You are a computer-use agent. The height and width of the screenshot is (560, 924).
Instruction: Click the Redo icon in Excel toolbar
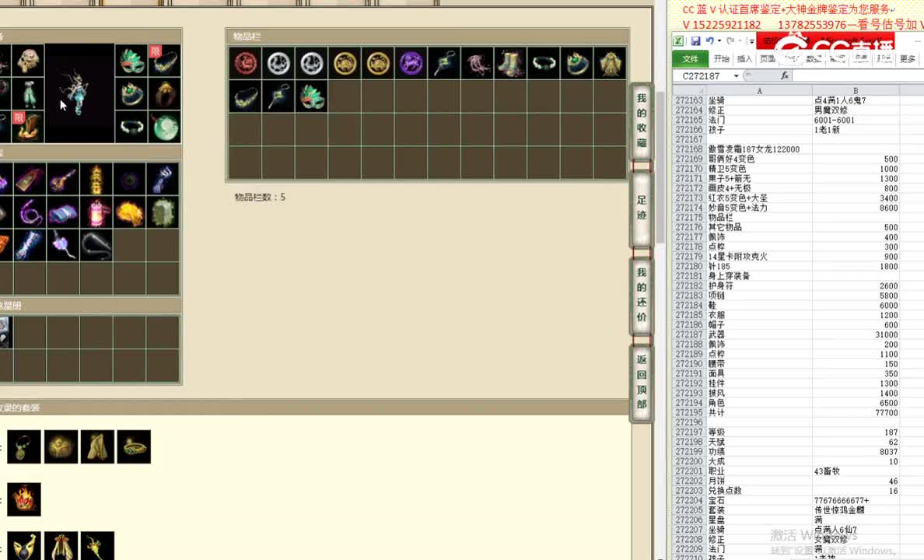click(x=730, y=41)
